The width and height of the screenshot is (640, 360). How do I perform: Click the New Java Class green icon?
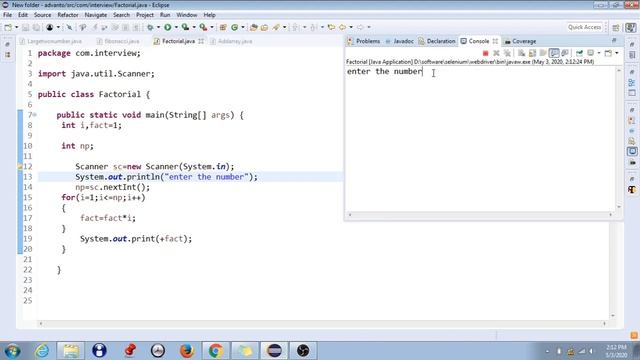click(x=234, y=27)
